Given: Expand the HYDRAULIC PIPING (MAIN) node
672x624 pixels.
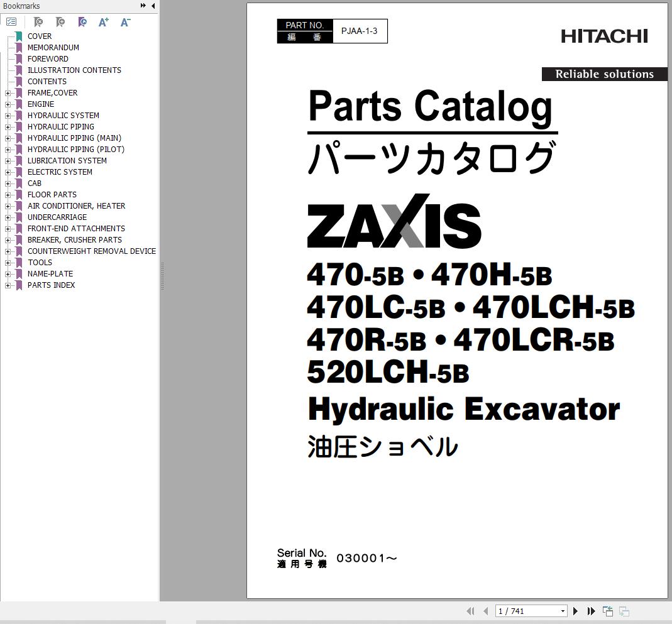Looking at the screenshot, I should click(x=8, y=138).
